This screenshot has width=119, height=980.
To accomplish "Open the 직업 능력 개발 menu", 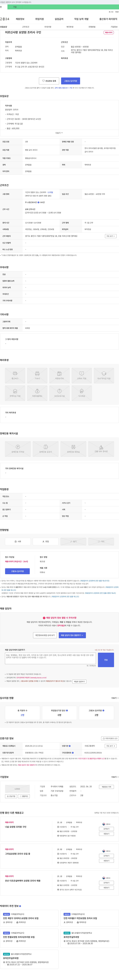I will [81, 19].
